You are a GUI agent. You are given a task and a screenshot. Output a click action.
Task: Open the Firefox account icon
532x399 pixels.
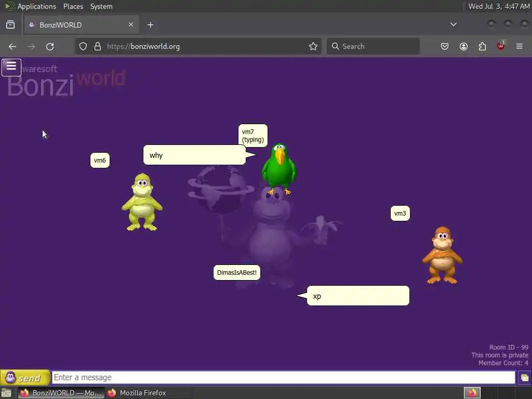pyautogui.click(x=463, y=46)
